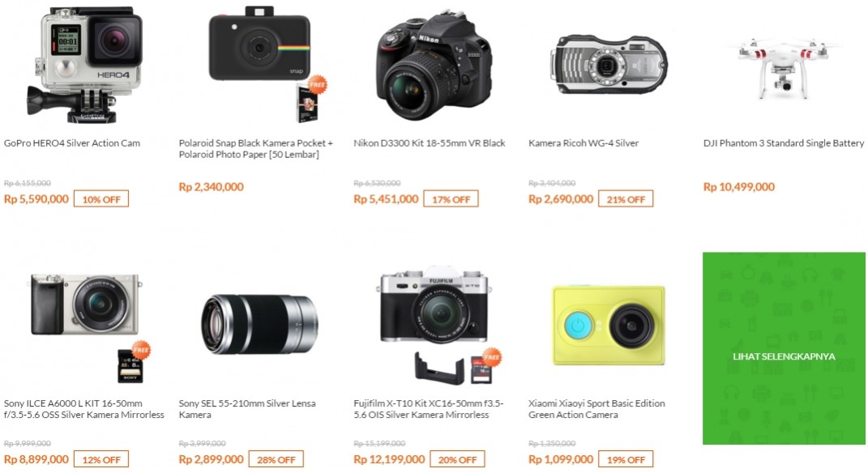Click the LIHAT SELENGKAPNYA green banner
This screenshot has width=868, height=473.
(x=784, y=348)
